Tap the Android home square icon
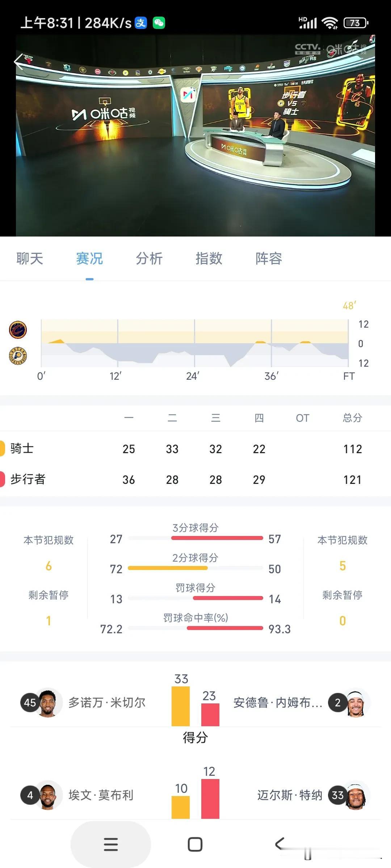This screenshot has height=868, width=391. (195, 844)
